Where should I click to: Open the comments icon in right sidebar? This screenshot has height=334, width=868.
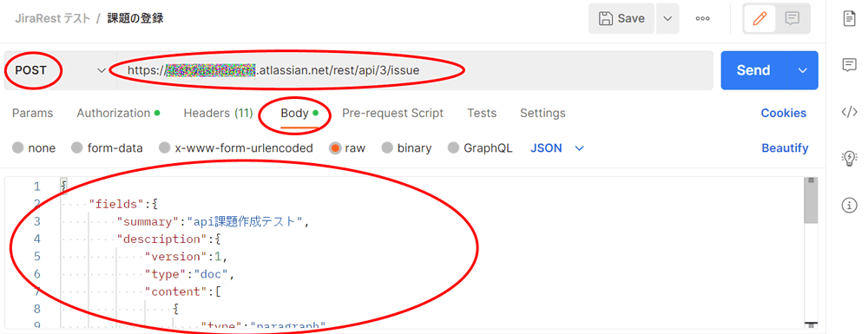tap(849, 65)
